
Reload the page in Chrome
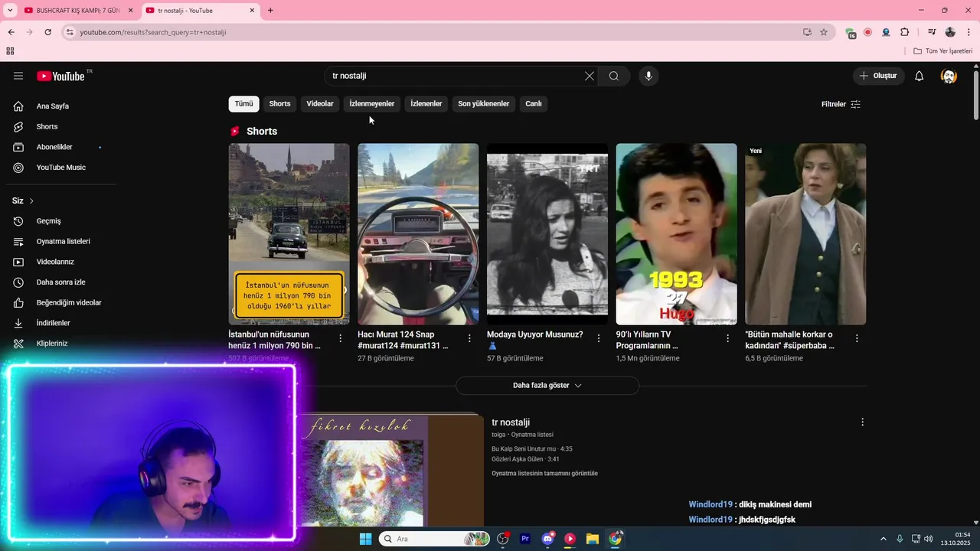47,32
